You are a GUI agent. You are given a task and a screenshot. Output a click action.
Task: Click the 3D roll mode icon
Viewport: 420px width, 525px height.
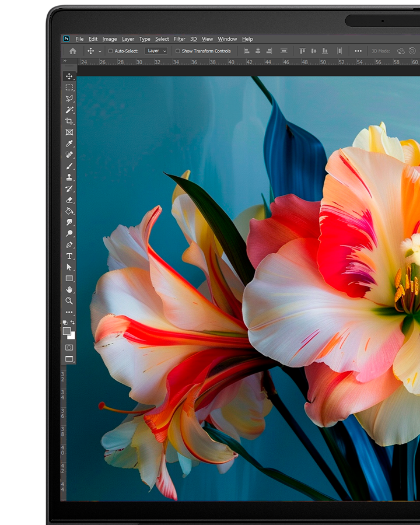[x=412, y=51]
